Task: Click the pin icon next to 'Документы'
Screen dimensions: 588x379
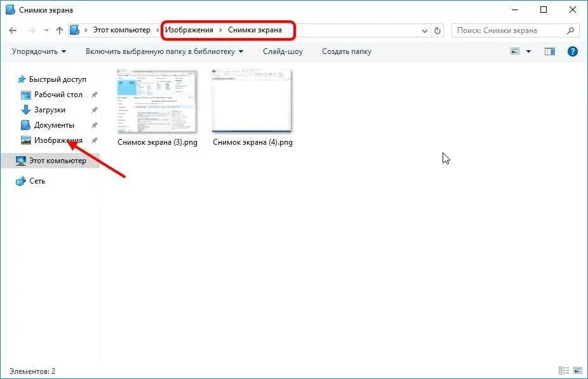Action: [x=95, y=125]
